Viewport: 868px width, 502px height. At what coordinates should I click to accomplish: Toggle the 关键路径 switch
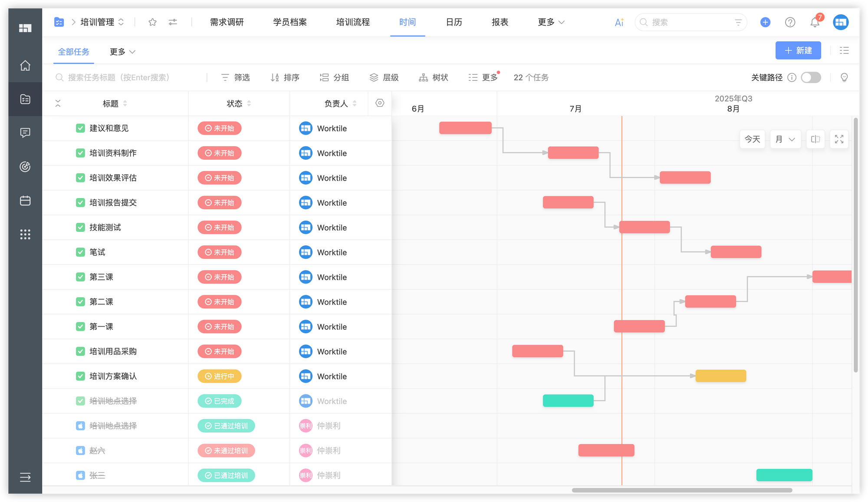[x=811, y=77]
